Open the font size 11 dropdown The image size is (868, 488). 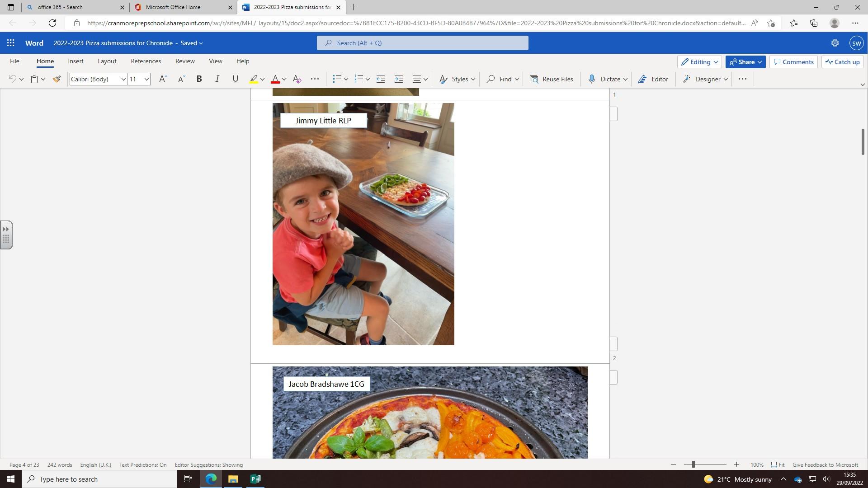pos(146,79)
